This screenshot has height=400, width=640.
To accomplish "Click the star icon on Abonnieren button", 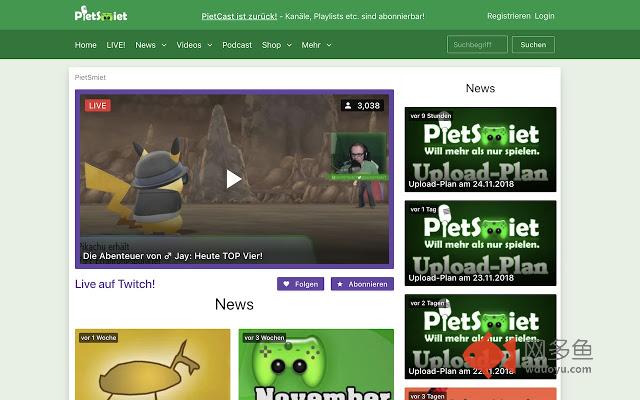I will (x=340, y=284).
